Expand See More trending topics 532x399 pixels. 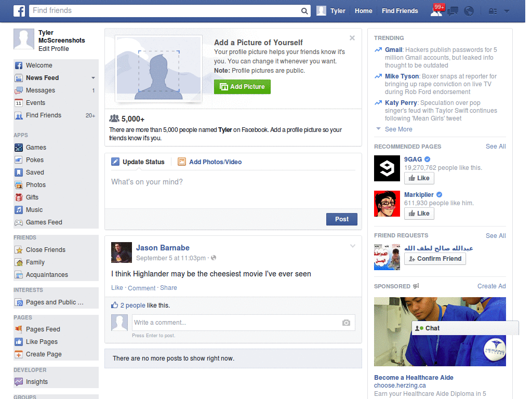[398, 129]
